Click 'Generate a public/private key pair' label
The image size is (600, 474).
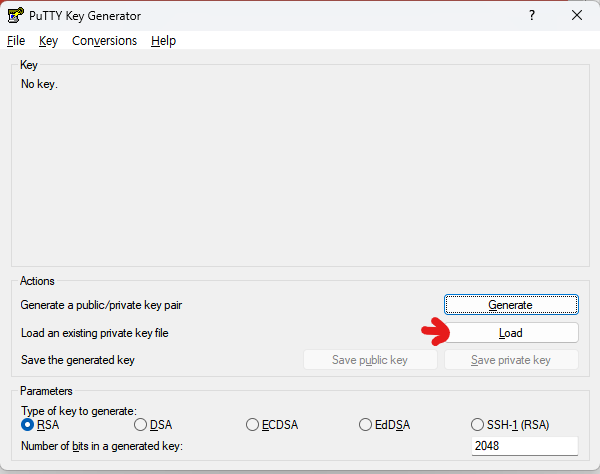[101, 305]
